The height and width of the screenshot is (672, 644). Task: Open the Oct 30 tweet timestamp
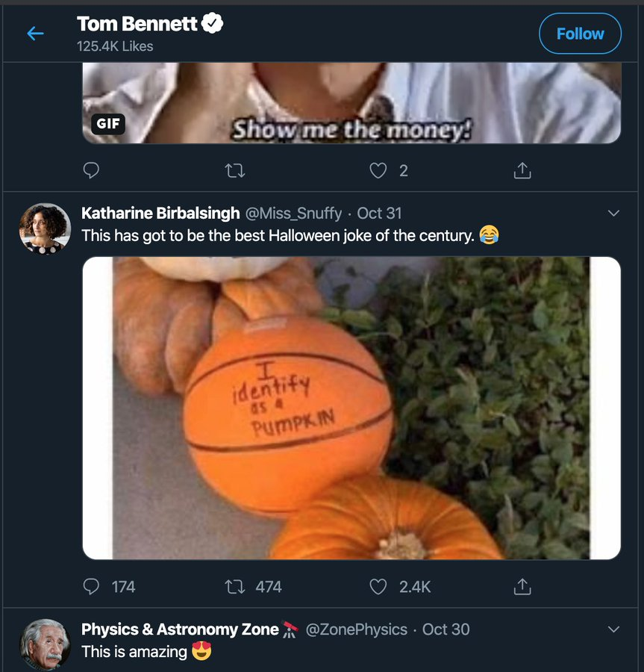[446, 629]
